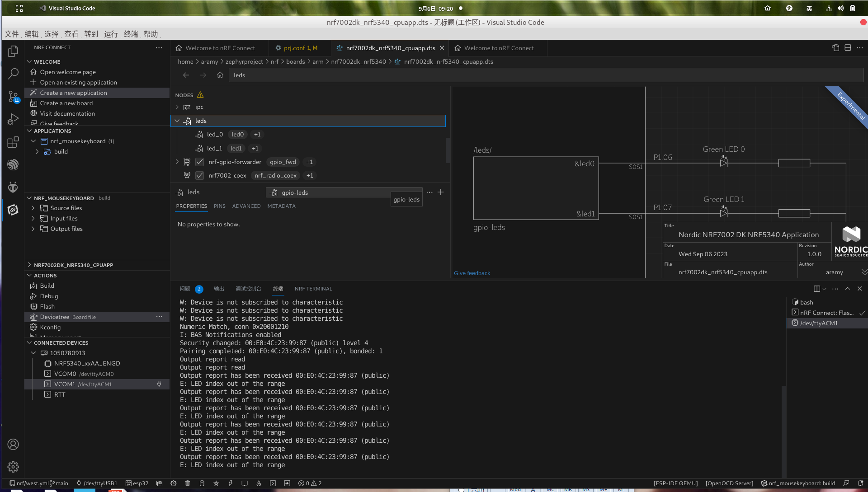Click Flash action
868x492 pixels.
click(x=47, y=307)
